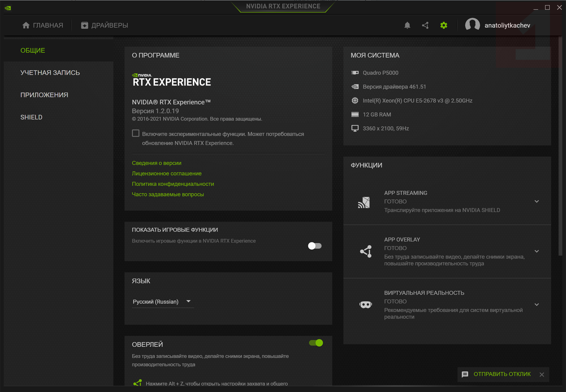The image size is (566, 392).
Task: Click the RAM memory icon
Action: click(355, 115)
